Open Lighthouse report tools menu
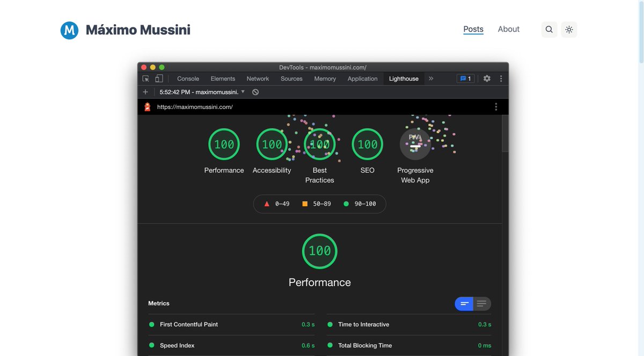 (x=496, y=107)
